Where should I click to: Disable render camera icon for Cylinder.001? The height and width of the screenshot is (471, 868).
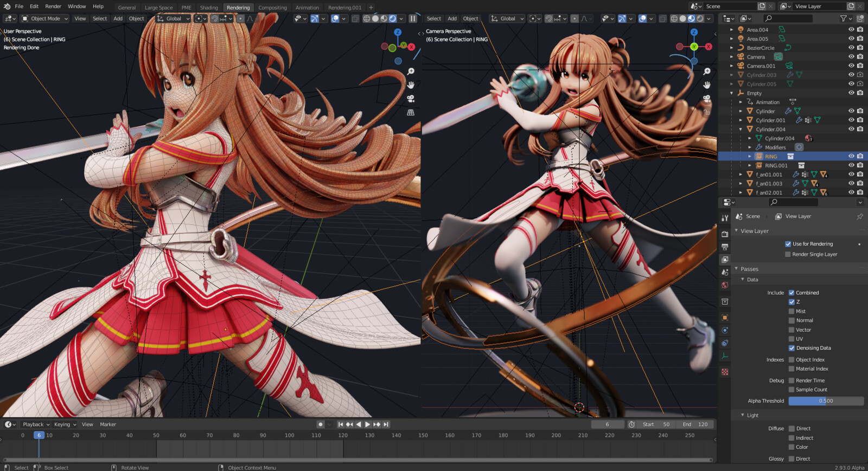point(860,120)
